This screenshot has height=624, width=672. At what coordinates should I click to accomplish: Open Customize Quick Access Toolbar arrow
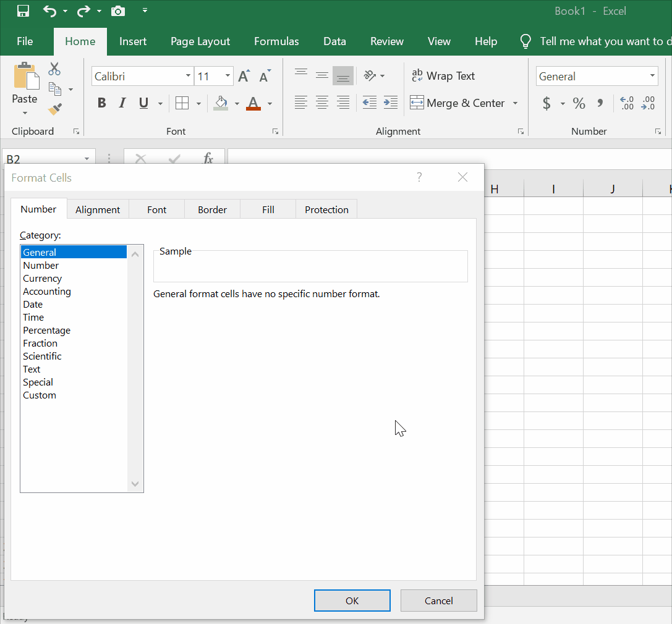pos(145,11)
